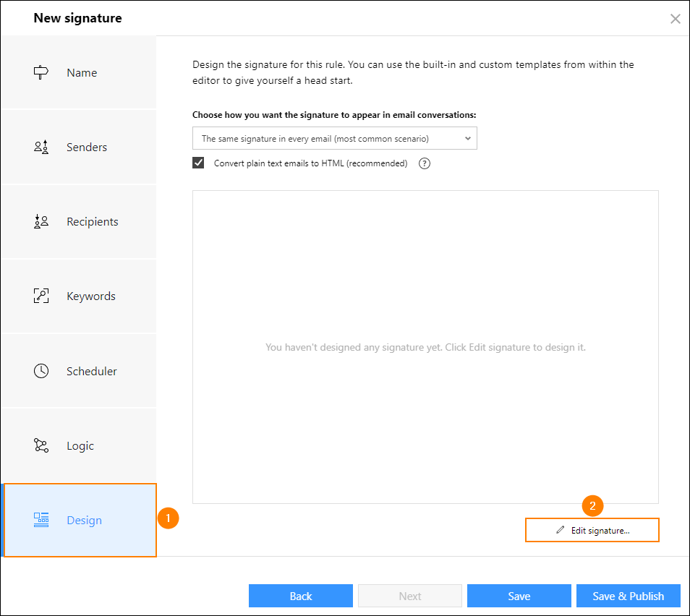Click the 'Convert plain text emails to HTML' label

click(x=310, y=163)
